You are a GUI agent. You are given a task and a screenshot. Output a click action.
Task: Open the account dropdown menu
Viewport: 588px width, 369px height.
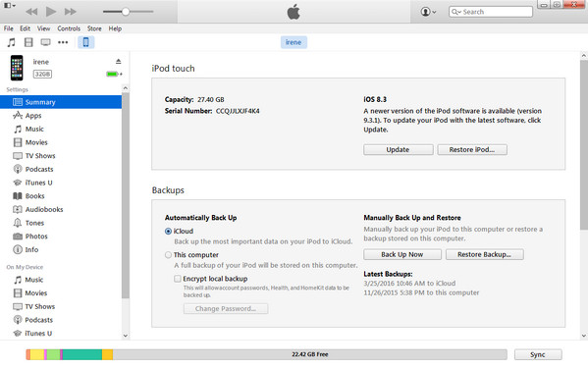428,12
